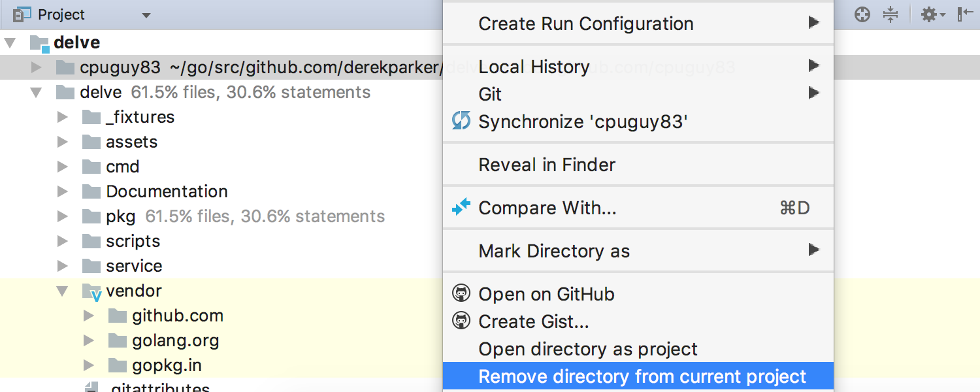Select the _fixtures folder
The width and height of the screenshot is (980, 392).
pos(140,118)
